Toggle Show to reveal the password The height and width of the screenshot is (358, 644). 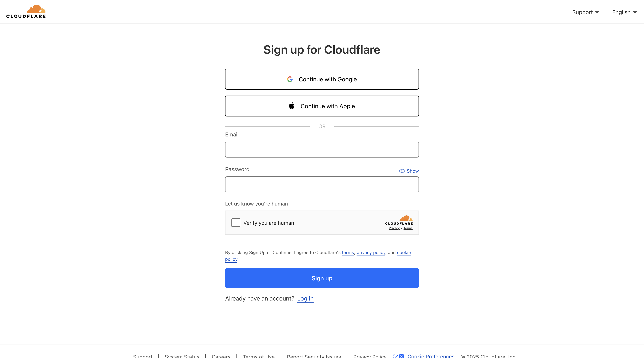coord(413,171)
